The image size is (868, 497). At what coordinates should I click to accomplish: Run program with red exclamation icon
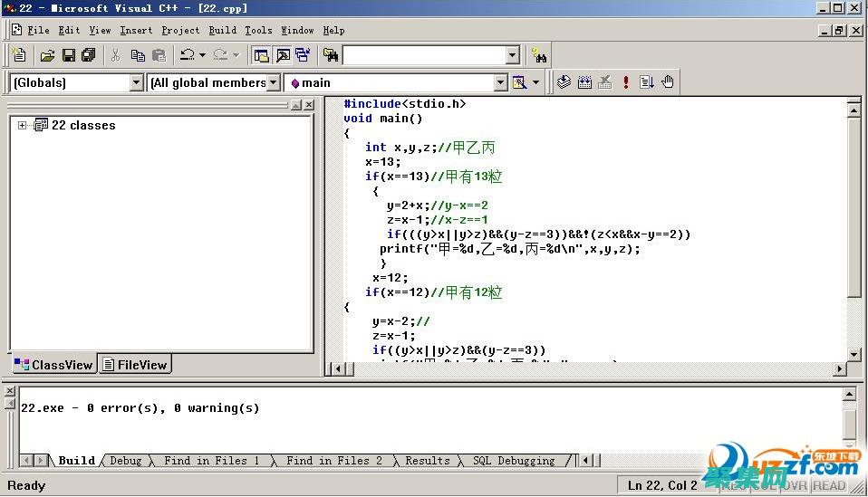point(625,82)
